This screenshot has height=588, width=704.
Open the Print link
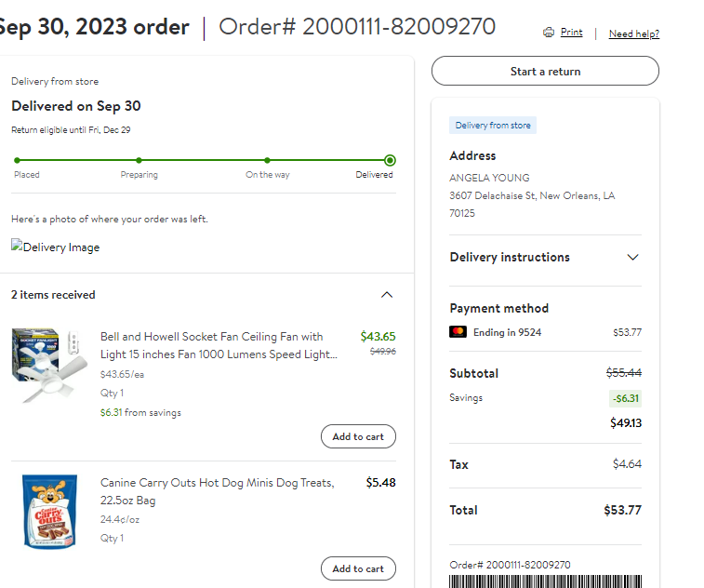(x=571, y=33)
